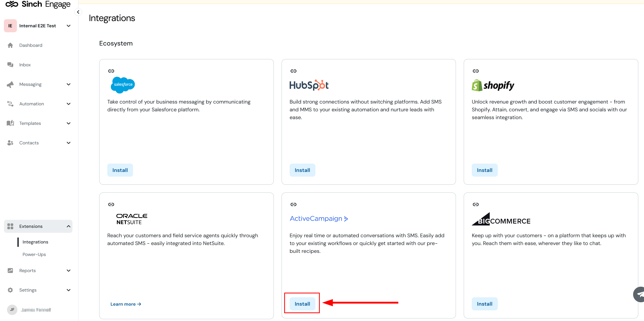Click the Shopify description text
The image size is (644, 321).
pyautogui.click(x=549, y=110)
